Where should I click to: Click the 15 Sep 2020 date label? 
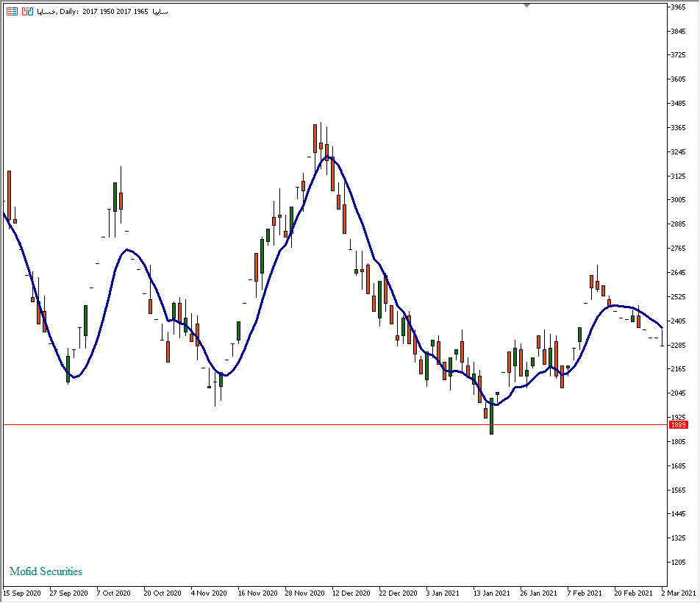(22, 593)
